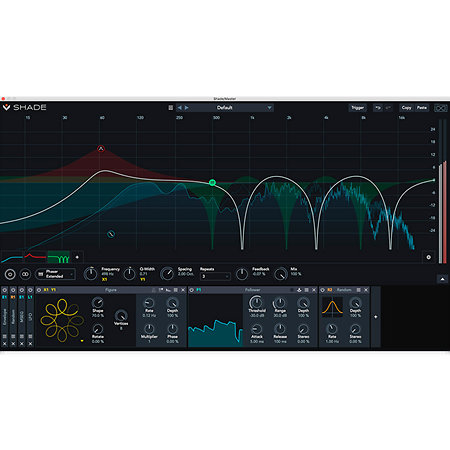Expand the collapsed Random modulator strip

pyautogui.click(x=13, y=317)
